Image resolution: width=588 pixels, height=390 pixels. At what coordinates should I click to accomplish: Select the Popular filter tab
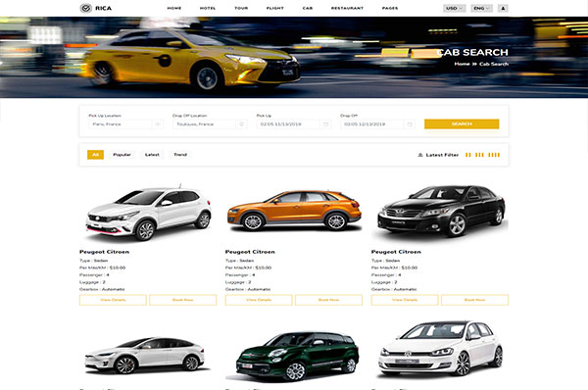122,155
